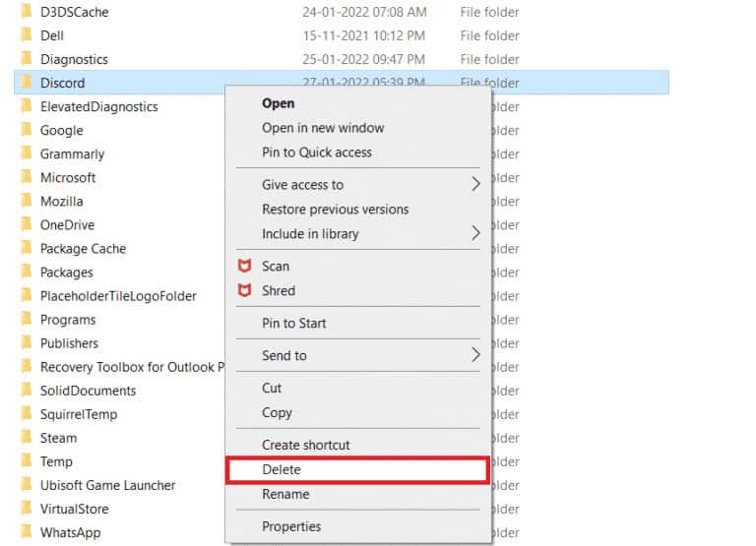Click the ElevatedDiagnostics folder icon

[27, 106]
